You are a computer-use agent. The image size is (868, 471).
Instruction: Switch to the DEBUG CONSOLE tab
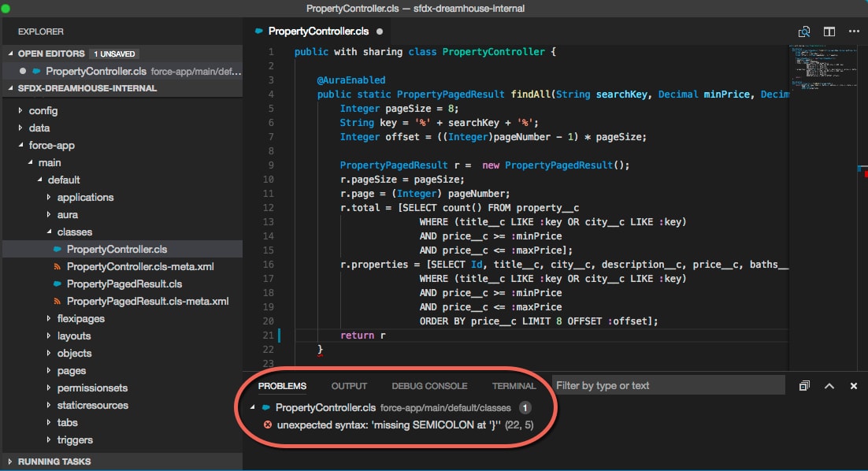[x=429, y=386]
